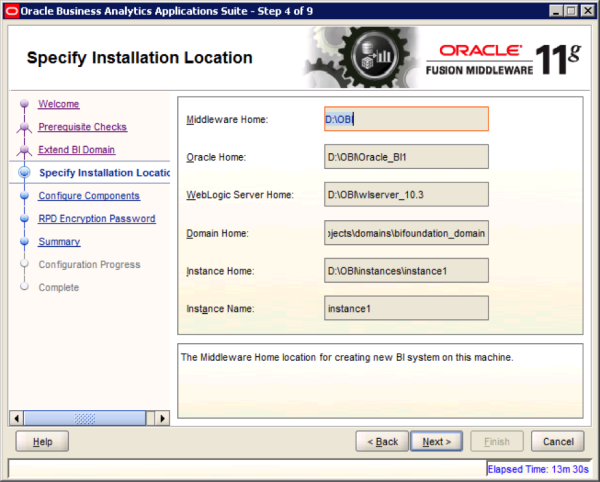The width and height of the screenshot is (600, 482).
Task: Jump to the Summary step
Action: tap(59, 242)
